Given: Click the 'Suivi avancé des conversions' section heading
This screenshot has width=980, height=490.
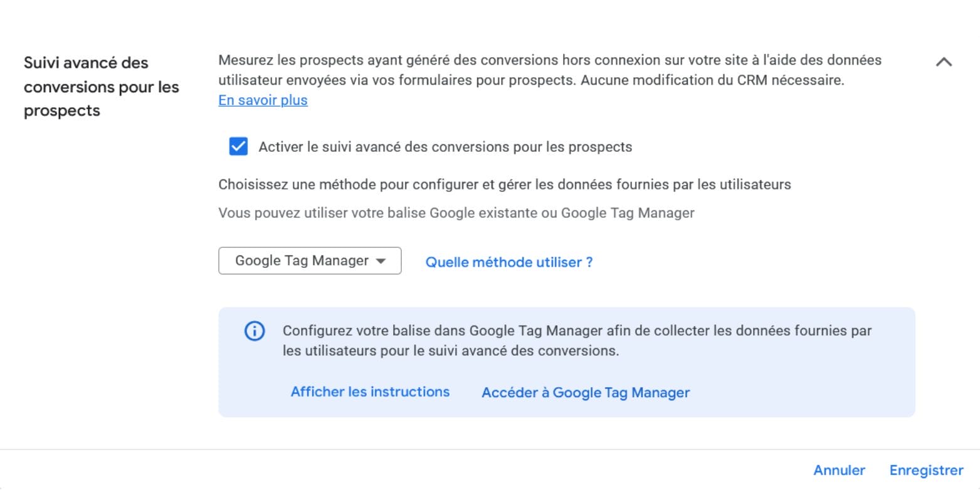Looking at the screenshot, I should tap(101, 87).
